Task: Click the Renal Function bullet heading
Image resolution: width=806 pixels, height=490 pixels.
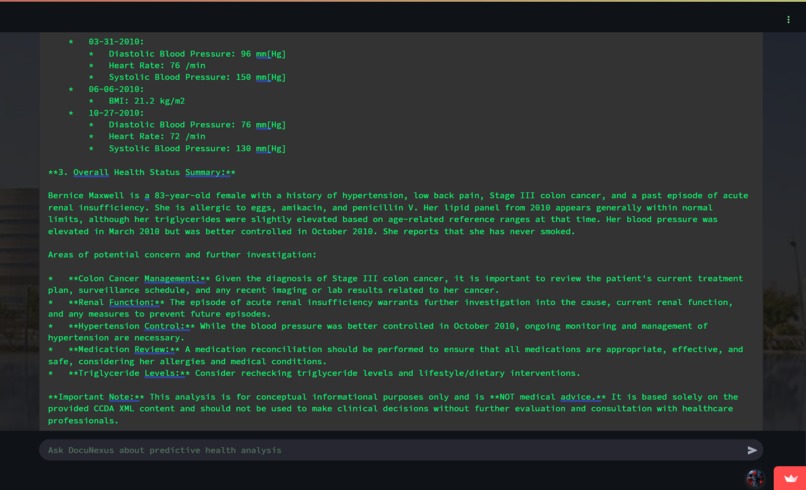Action: (116, 302)
